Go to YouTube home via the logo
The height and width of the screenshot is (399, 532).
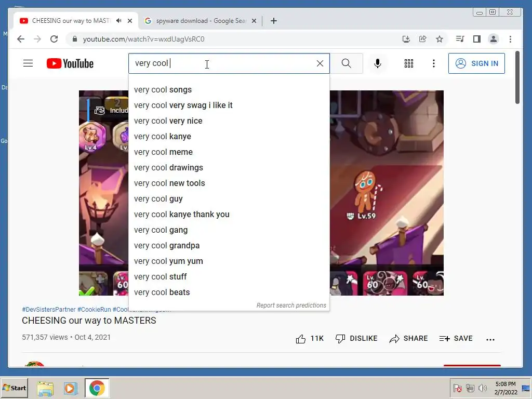(x=70, y=63)
